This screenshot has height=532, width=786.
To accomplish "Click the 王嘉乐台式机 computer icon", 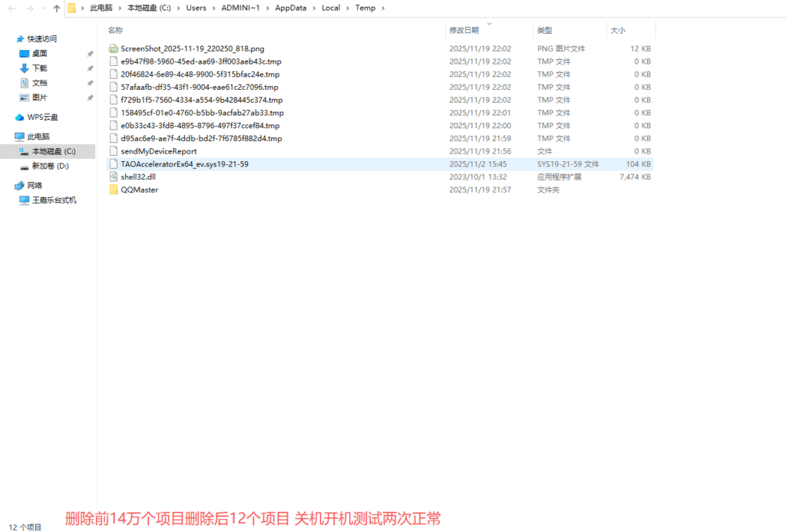I will pyautogui.click(x=25, y=200).
